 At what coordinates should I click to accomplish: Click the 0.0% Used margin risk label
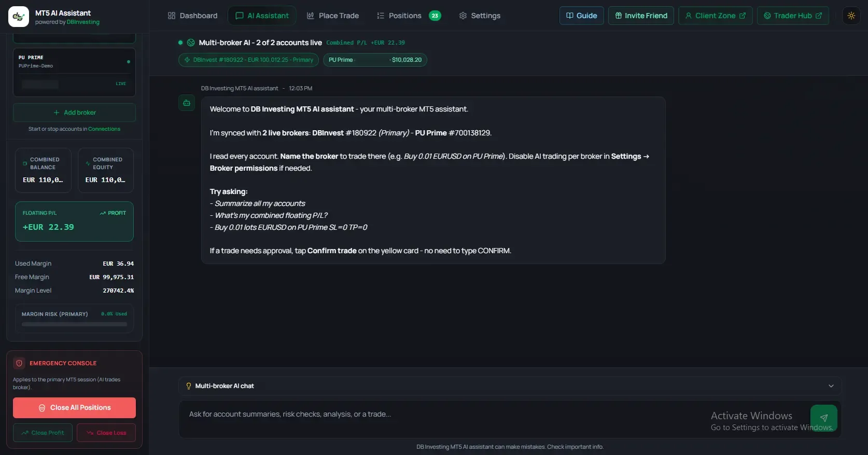click(x=114, y=314)
